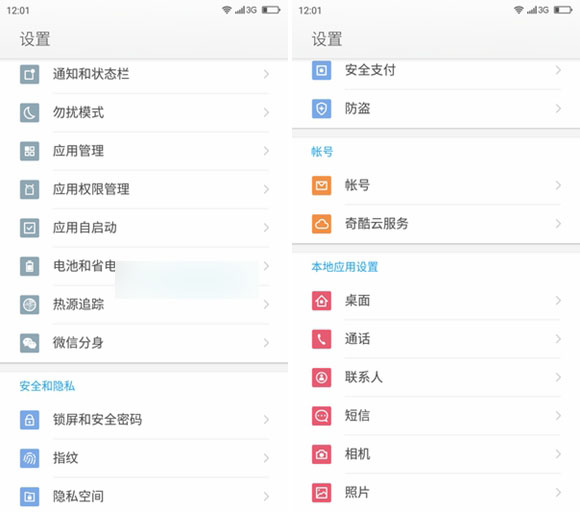Tap the Wi-Fi icon in left status bar

point(227,10)
